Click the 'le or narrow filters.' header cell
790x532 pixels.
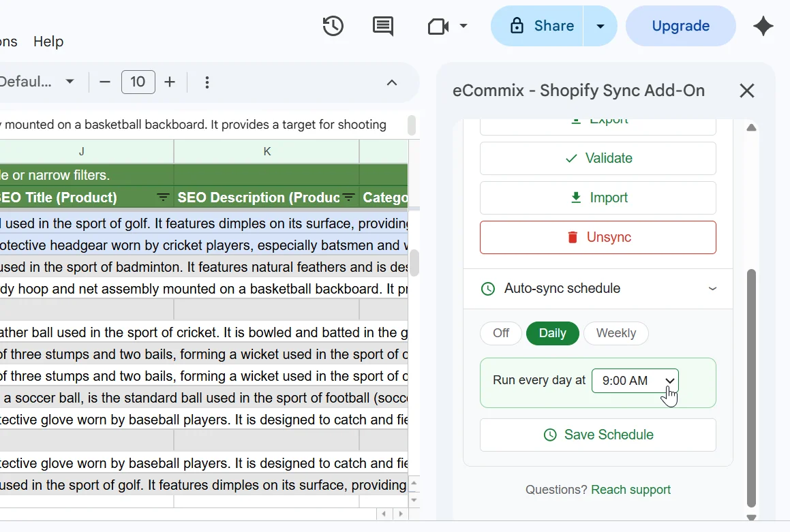coord(87,175)
